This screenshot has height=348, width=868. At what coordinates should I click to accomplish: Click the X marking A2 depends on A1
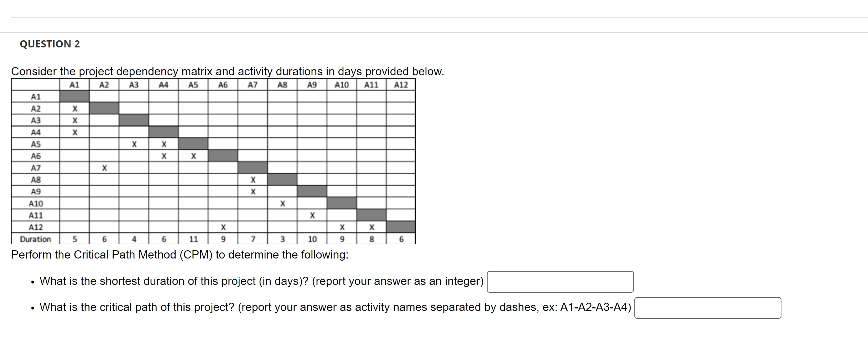pyautogui.click(x=75, y=108)
